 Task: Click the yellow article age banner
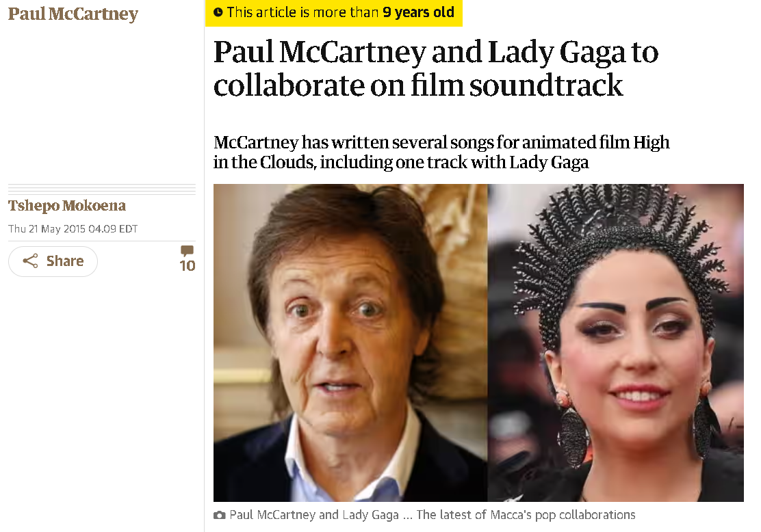[x=334, y=12]
